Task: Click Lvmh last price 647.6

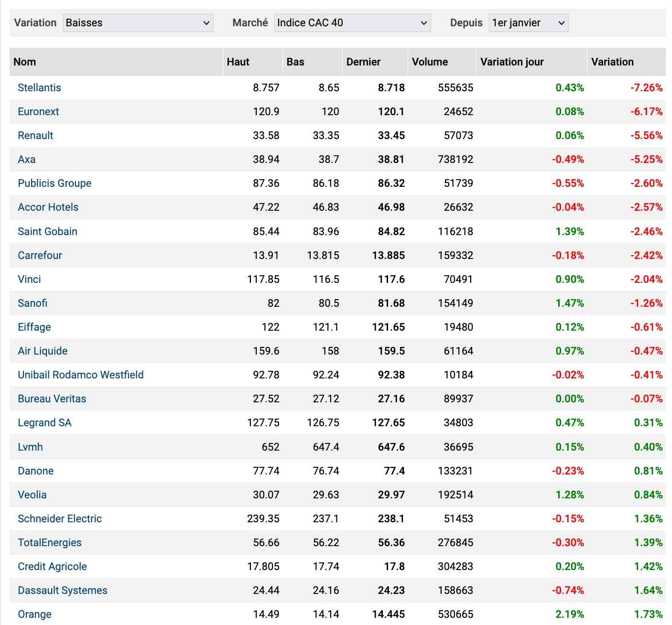Action: coord(391,447)
